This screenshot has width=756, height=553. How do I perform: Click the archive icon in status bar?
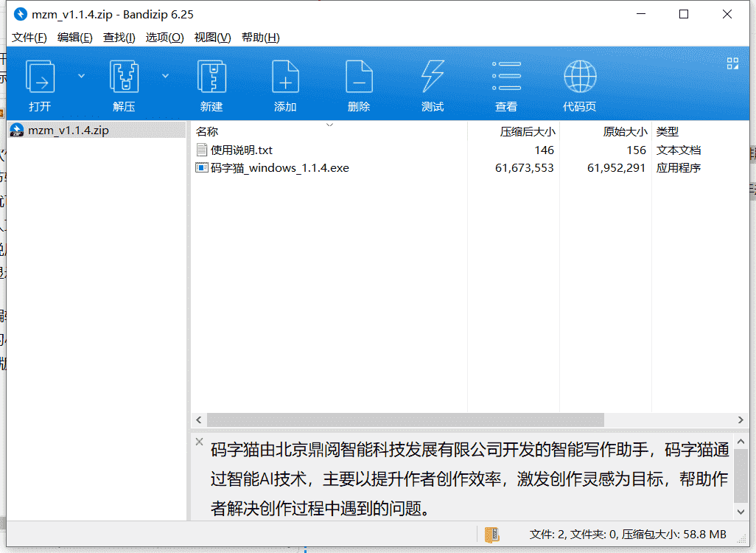[x=491, y=535]
